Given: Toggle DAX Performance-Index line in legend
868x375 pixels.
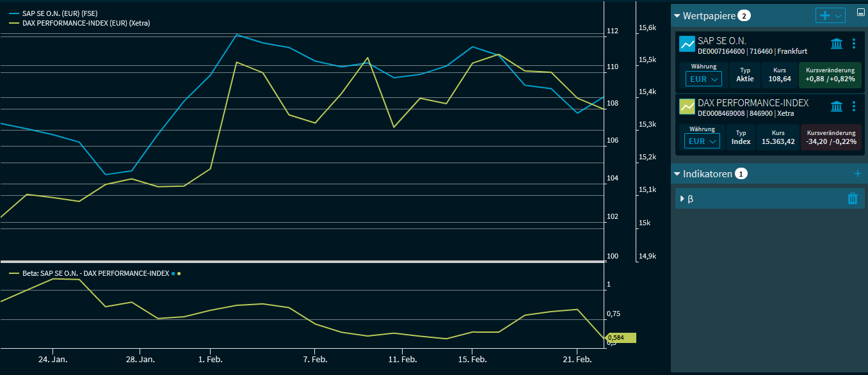Looking at the screenshot, I should tap(80, 23).
